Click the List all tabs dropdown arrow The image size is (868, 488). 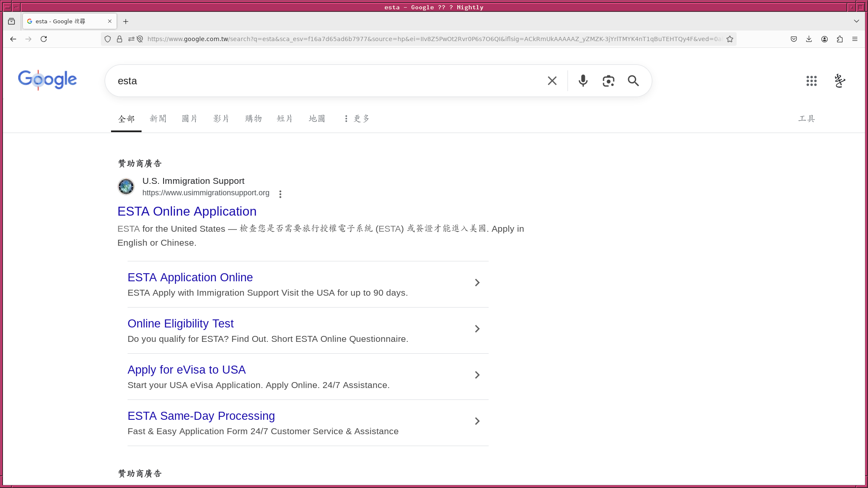click(x=856, y=21)
